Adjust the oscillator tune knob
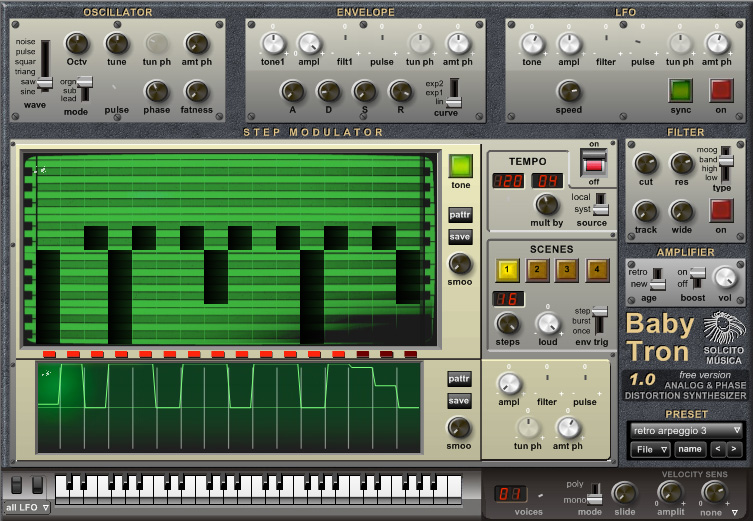The image size is (753, 521). (117, 44)
